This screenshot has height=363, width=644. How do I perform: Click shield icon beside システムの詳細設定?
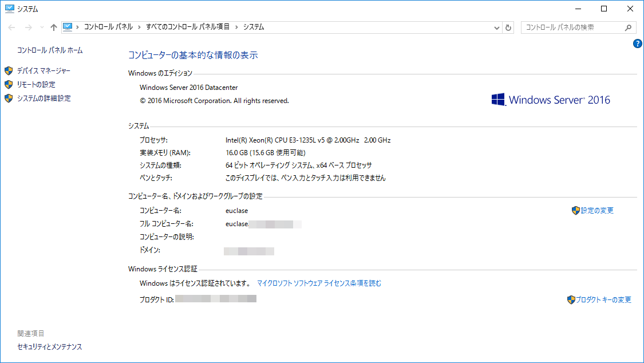(9, 98)
